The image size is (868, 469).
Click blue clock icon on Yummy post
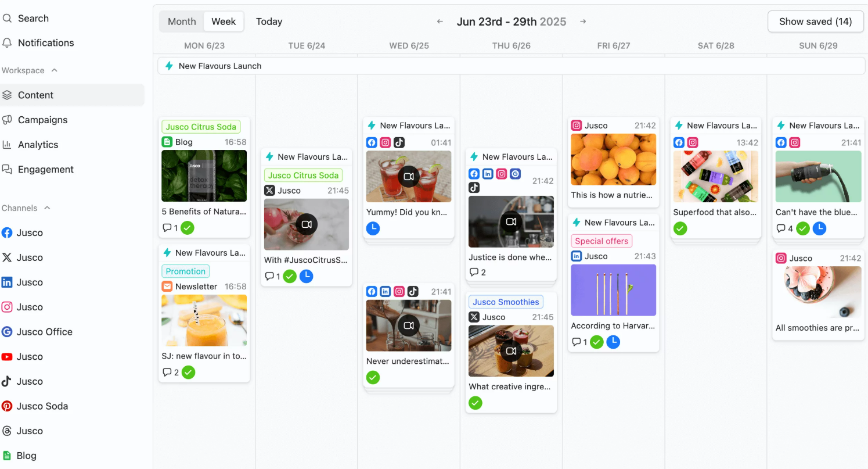click(x=373, y=228)
